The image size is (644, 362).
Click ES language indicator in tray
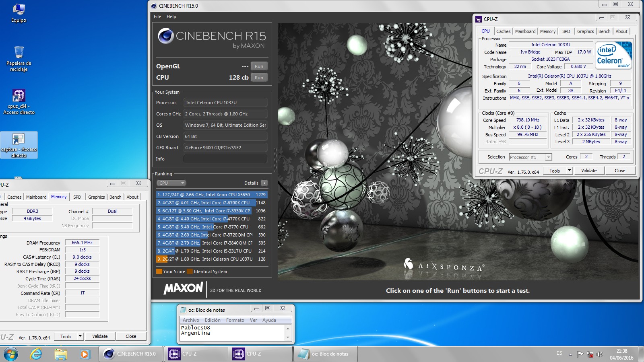(559, 353)
